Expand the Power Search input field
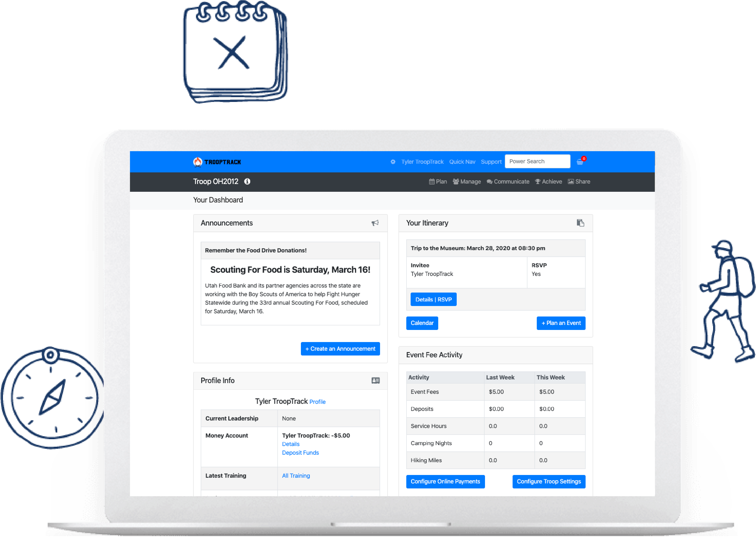The width and height of the screenshot is (756, 537). [536, 162]
